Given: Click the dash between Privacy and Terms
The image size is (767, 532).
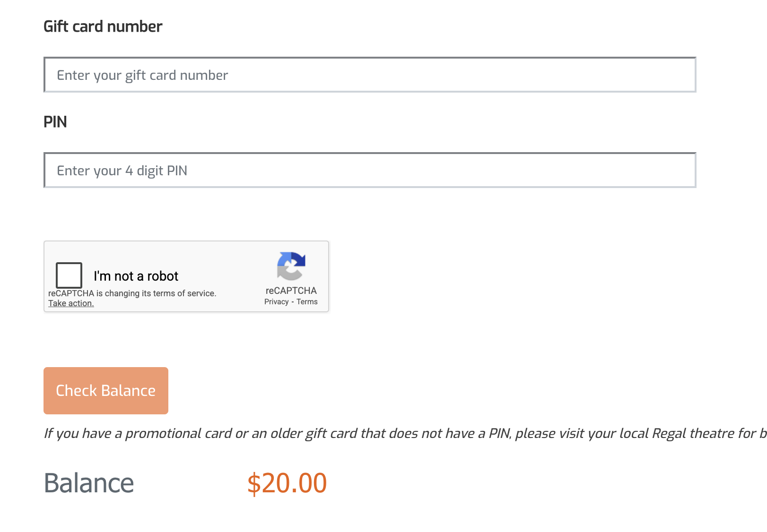Looking at the screenshot, I should point(293,302).
